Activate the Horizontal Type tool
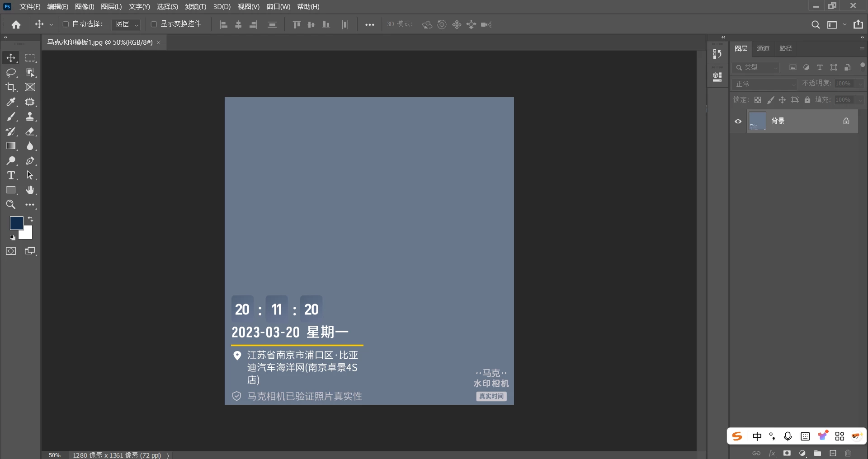This screenshot has width=868, height=459. pyautogui.click(x=11, y=175)
